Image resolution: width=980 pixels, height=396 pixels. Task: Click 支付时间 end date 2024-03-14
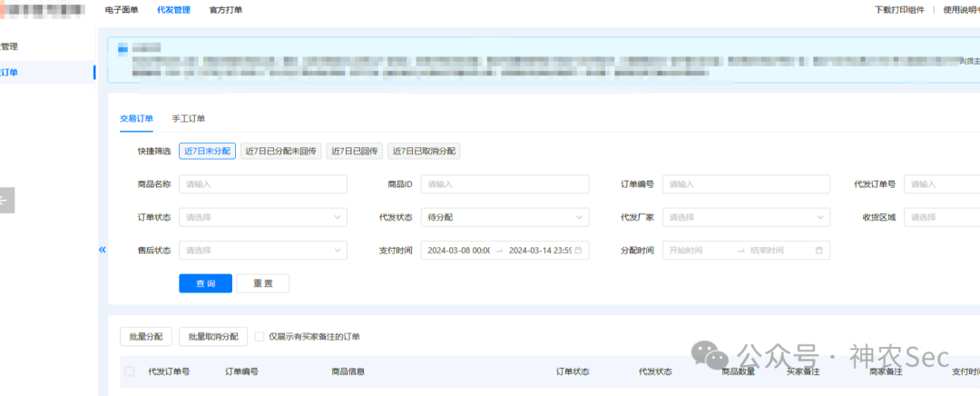(x=540, y=251)
